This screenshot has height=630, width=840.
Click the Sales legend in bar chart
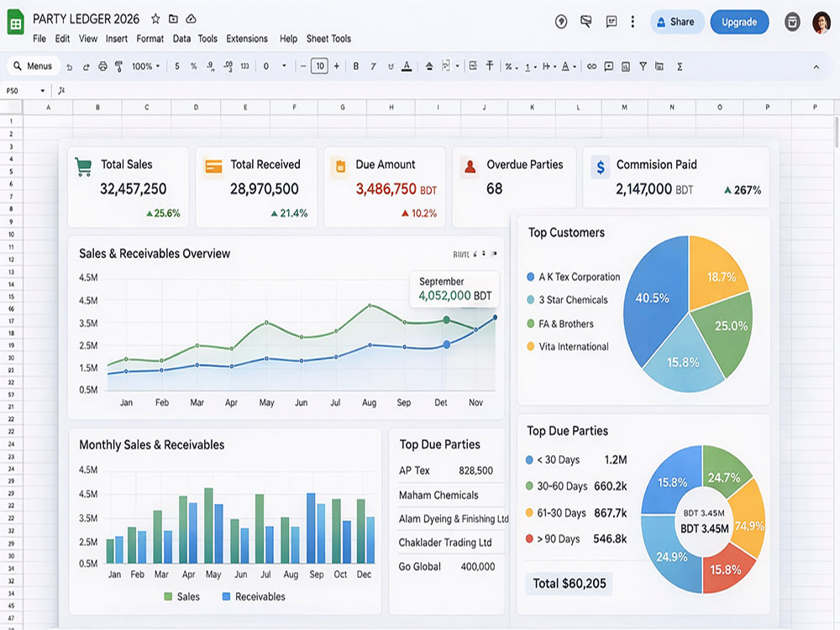pos(181,596)
